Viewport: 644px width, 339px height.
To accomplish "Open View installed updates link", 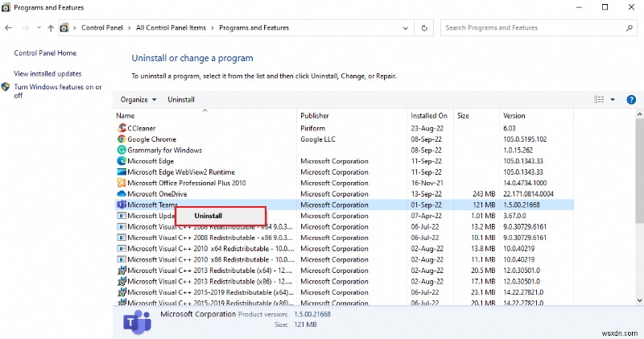I will click(x=48, y=73).
